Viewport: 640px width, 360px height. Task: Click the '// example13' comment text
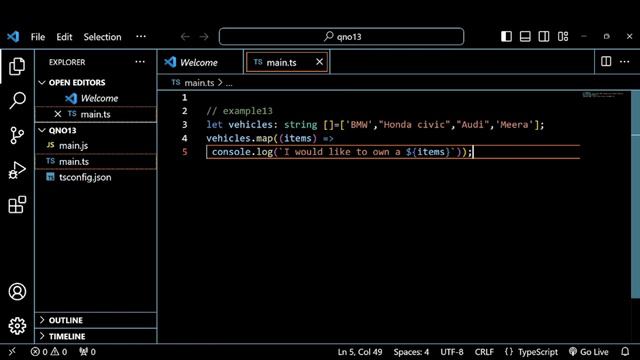(x=239, y=111)
